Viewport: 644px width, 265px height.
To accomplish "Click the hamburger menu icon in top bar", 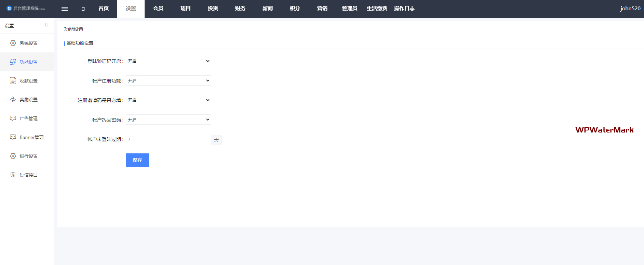I will click(x=64, y=9).
